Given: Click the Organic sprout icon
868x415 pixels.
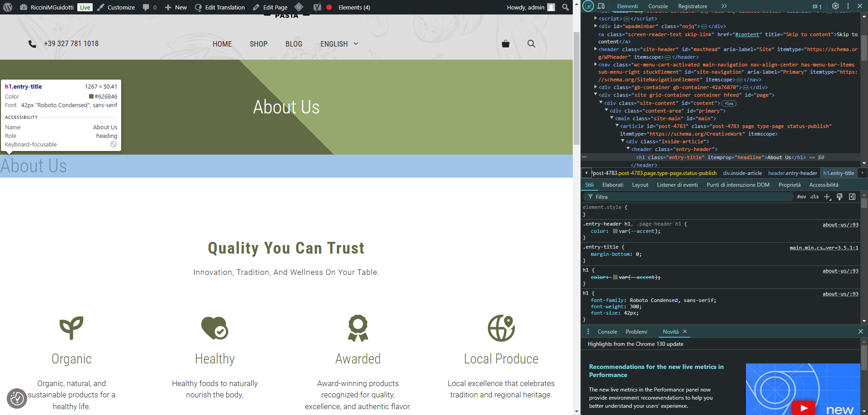Looking at the screenshot, I should pos(71,328).
